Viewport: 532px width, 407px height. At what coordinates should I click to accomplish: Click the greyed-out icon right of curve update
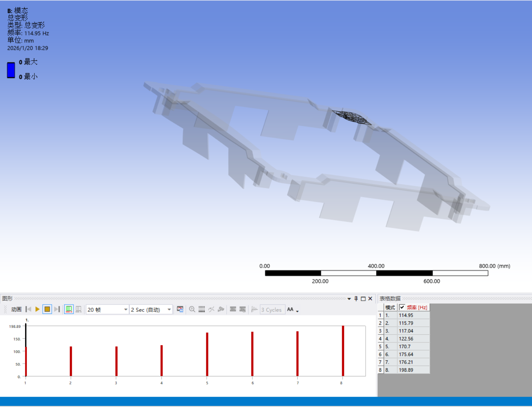[x=221, y=309]
